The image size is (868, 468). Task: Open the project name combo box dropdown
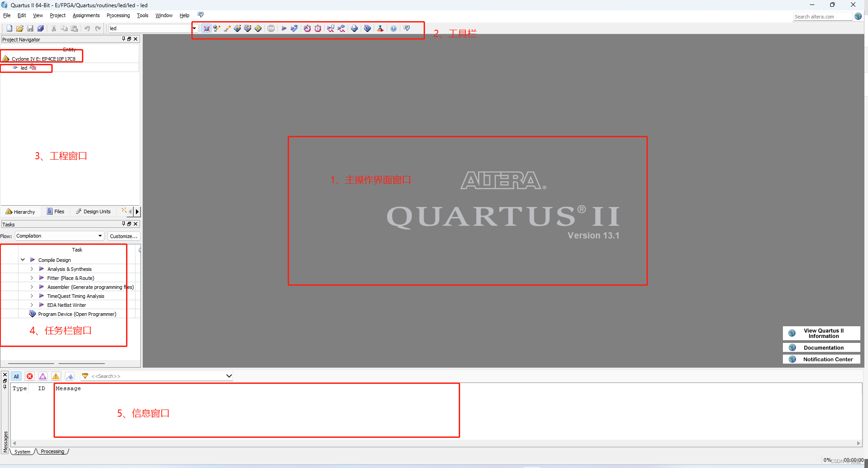[x=194, y=28]
